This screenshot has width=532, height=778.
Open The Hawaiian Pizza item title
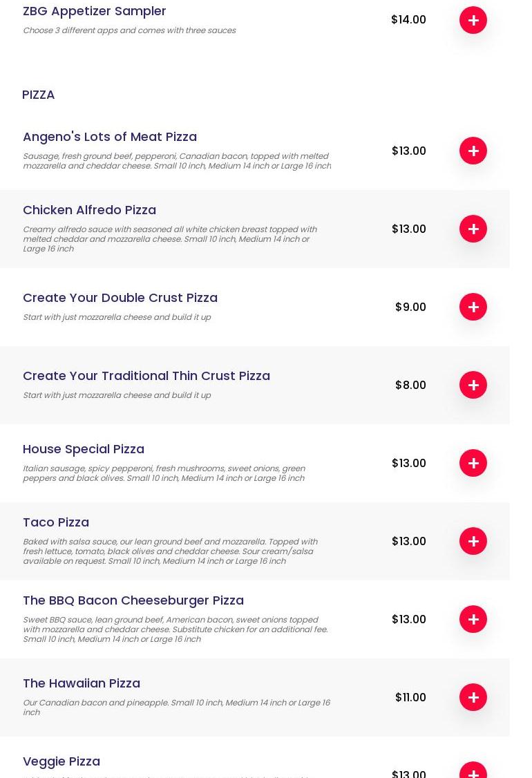(x=82, y=683)
